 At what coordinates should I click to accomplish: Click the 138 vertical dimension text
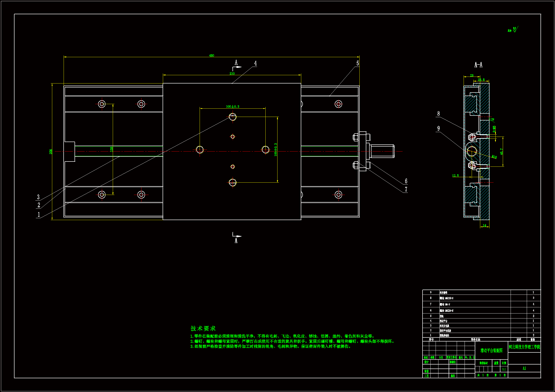[111, 149]
